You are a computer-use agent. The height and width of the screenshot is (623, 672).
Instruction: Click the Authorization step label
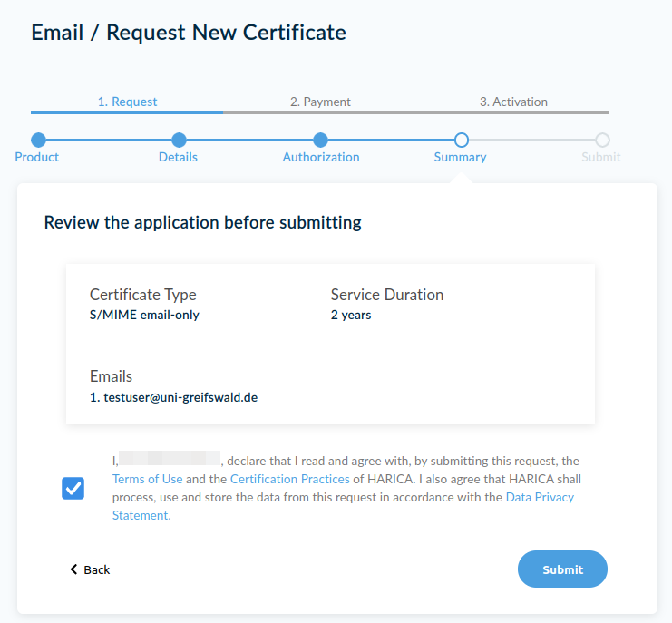click(x=321, y=157)
